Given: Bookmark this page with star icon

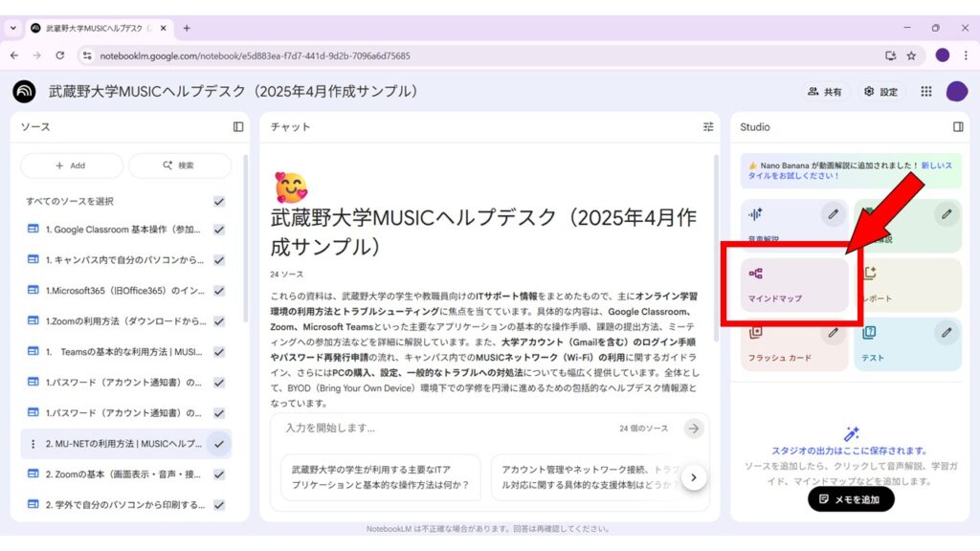Looking at the screenshot, I should [911, 55].
